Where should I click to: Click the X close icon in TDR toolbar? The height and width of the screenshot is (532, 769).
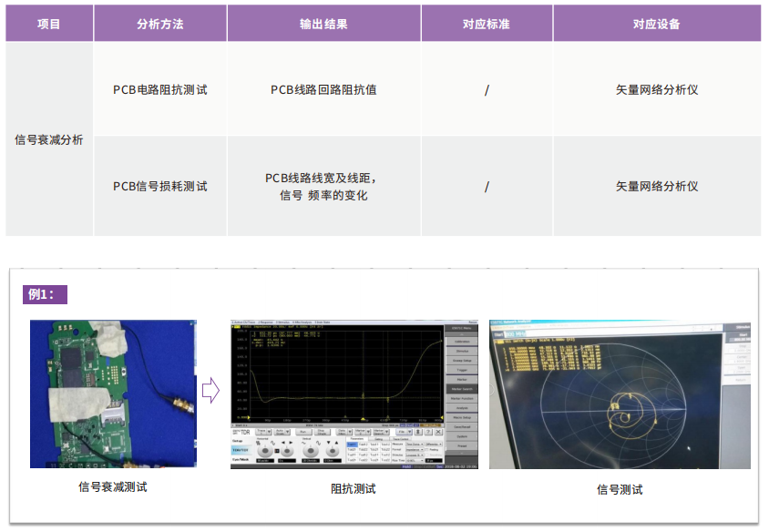coord(438,432)
